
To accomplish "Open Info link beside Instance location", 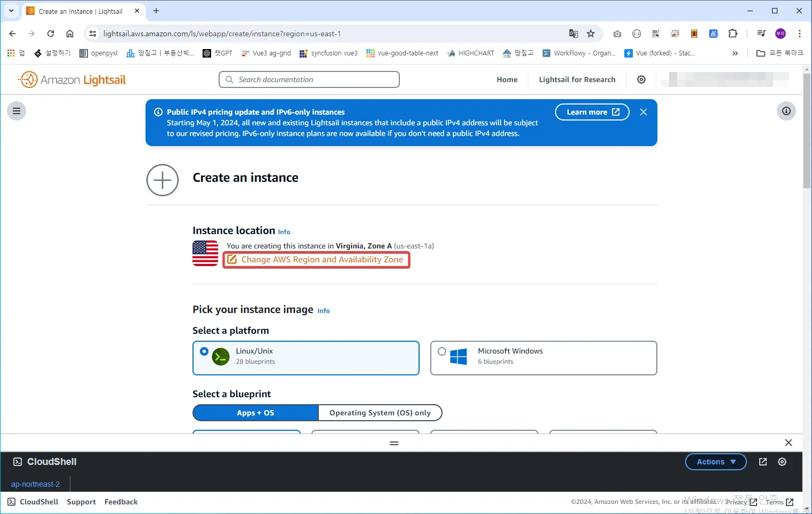I will [284, 232].
